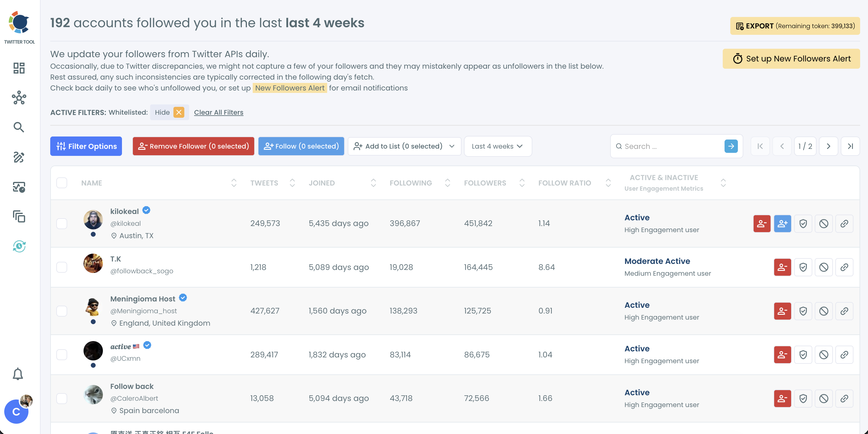This screenshot has height=434, width=868.
Task: Sort by the FOLLOWERS column
Action: pos(521,182)
